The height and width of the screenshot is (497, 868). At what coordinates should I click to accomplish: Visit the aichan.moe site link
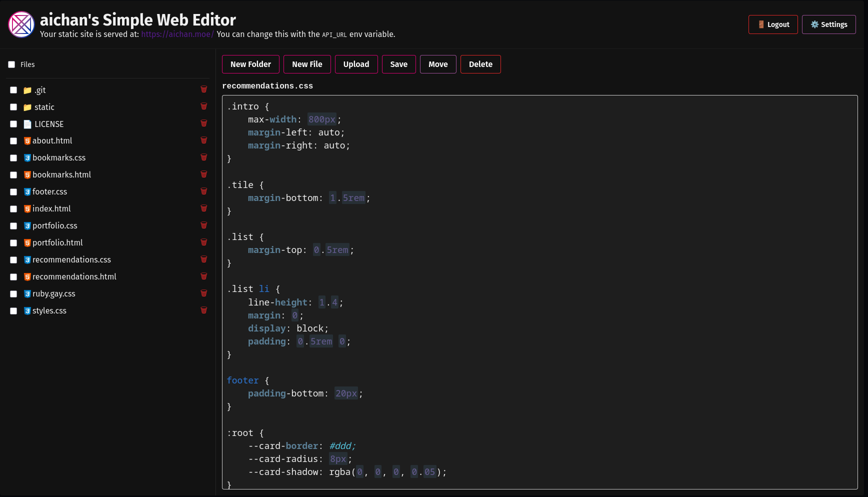coord(177,34)
